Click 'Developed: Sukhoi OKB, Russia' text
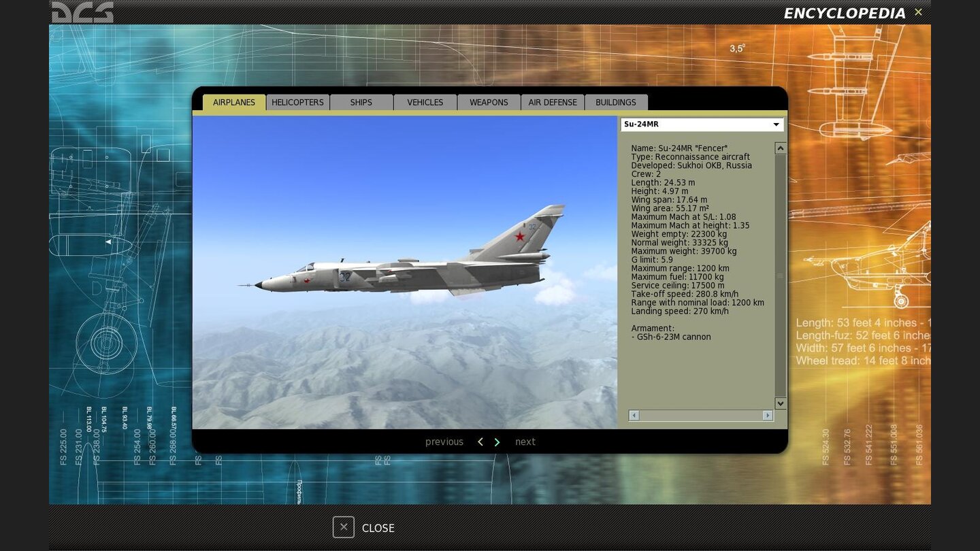 pyautogui.click(x=691, y=166)
